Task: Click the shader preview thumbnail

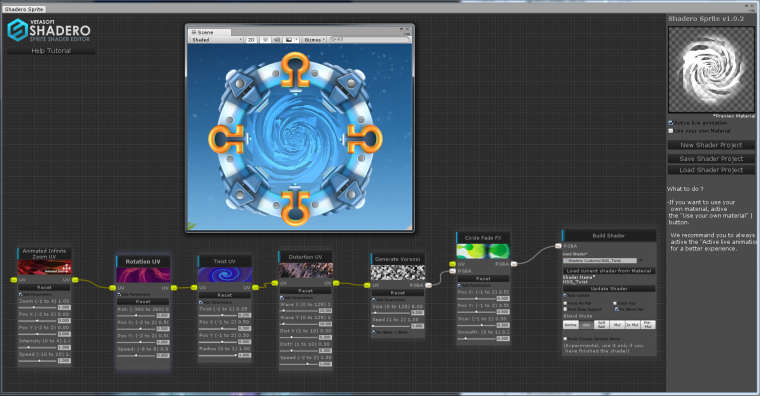Action: pos(711,70)
